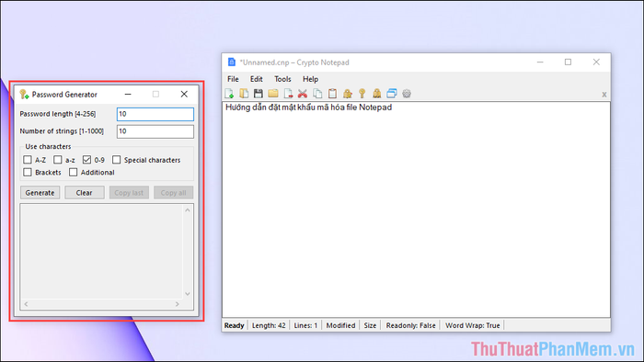Close the toolbar with the small x
The image size is (644, 362).
[604, 95]
